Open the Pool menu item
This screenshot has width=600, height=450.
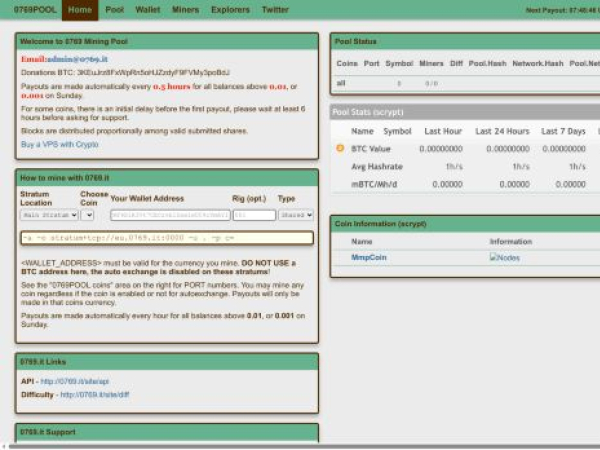tap(115, 9)
